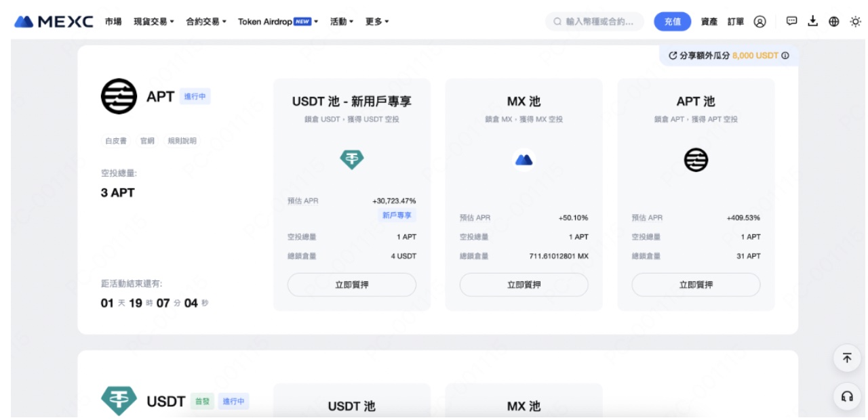
Task: Click the APT token logo beside APT title
Action: point(119,96)
